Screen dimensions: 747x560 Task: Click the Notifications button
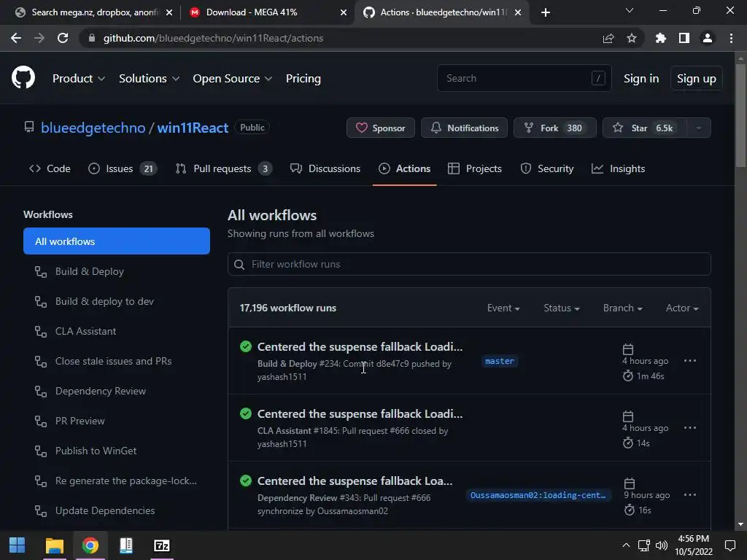tap(464, 128)
